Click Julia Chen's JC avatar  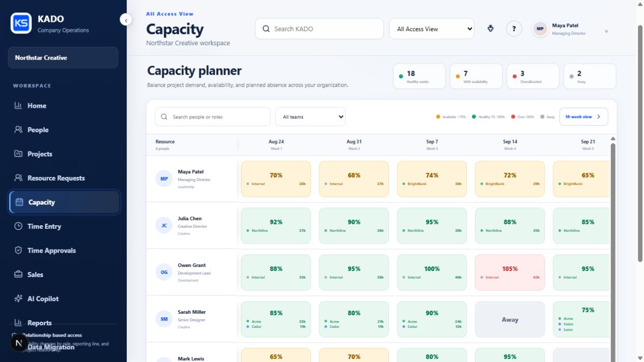click(x=164, y=226)
